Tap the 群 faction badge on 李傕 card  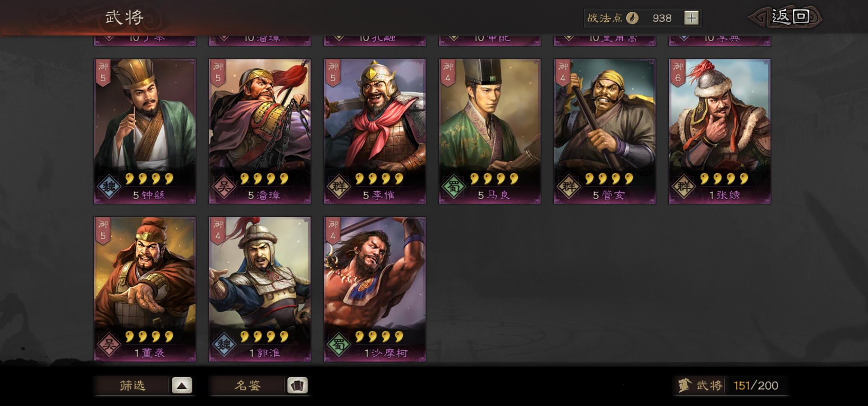pyautogui.click(x=339, y=186)
